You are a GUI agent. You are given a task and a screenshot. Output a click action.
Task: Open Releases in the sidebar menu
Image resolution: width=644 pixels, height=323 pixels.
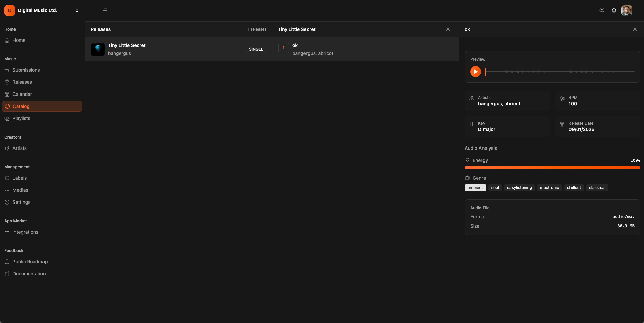[42, 82]
